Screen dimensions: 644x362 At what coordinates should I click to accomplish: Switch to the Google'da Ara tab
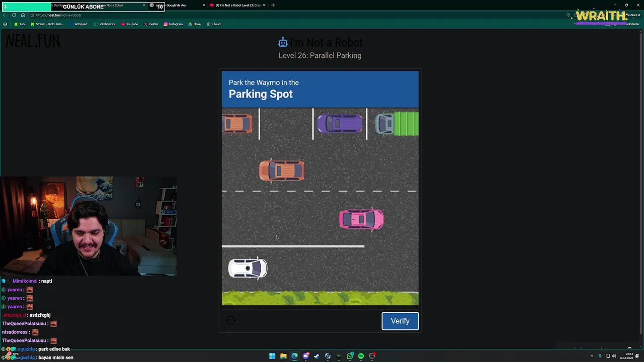[179, 5]
